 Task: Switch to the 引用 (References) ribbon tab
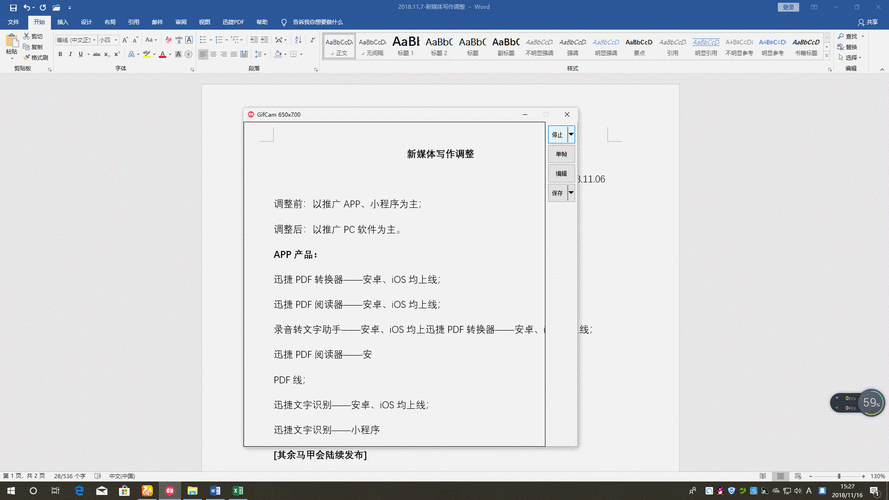pyautogui.click(x=133, y=22)
